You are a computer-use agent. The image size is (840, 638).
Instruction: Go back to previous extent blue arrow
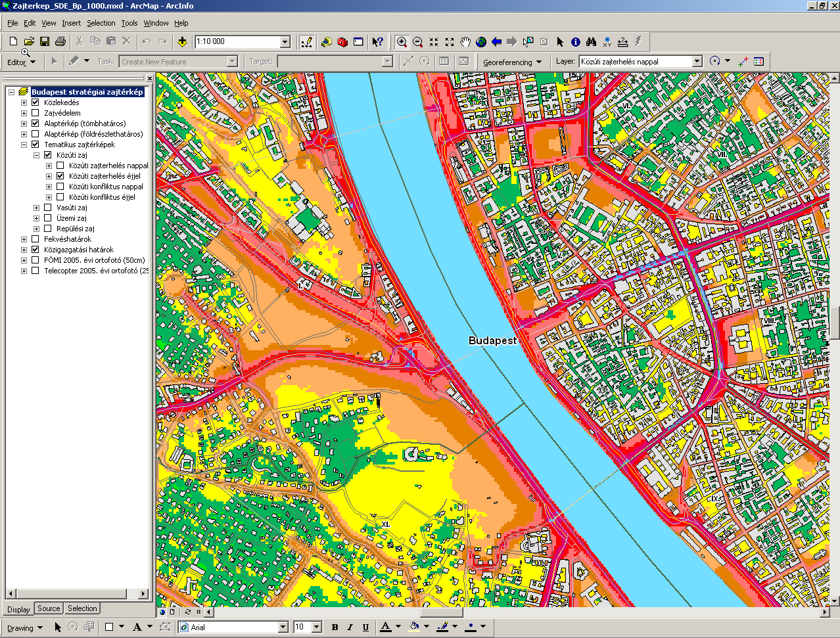point(497,42)
